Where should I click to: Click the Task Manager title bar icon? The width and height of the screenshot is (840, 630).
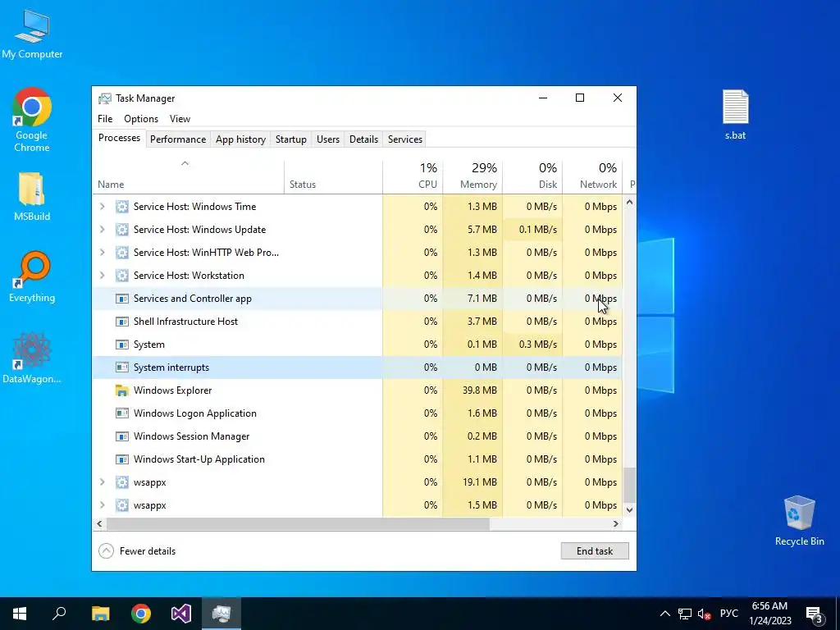tap(104, 98)
